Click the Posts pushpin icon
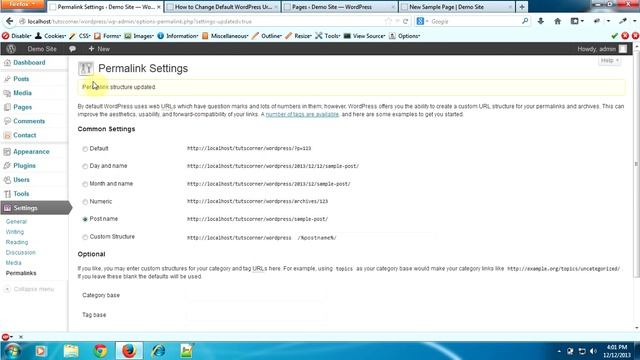Screen dimensions: 640x360 click(7, 79)
